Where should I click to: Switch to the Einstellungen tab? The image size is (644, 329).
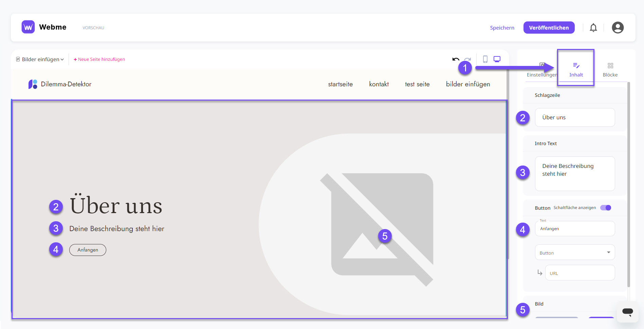pos(542,70)
